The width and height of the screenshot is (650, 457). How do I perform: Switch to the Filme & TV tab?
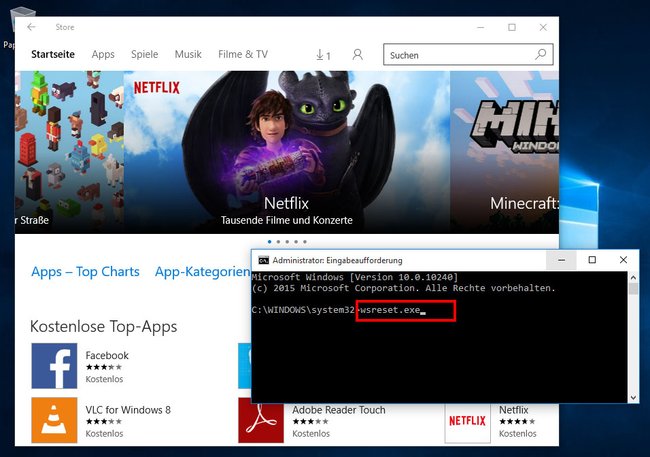tap(243, 54)
